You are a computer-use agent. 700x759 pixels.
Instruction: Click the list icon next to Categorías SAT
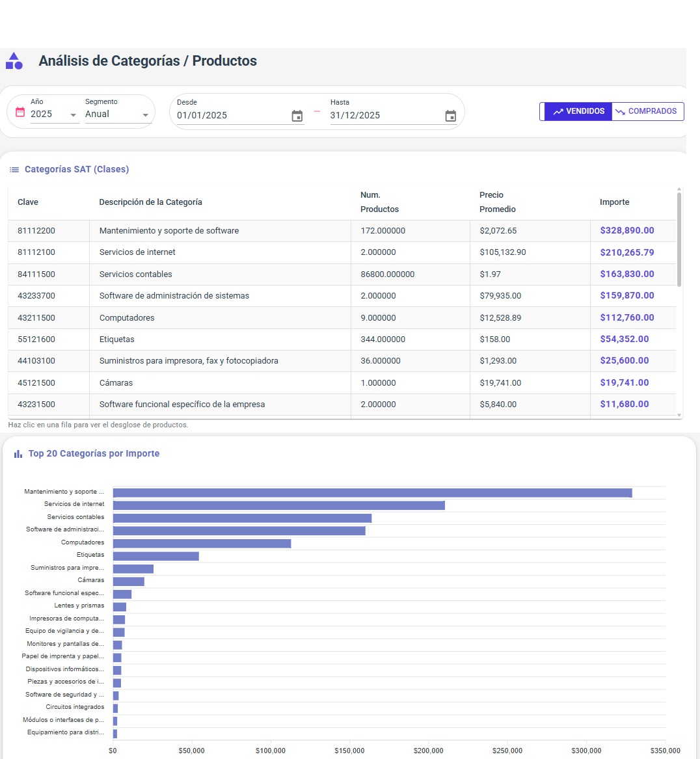[x=14, y=170]
